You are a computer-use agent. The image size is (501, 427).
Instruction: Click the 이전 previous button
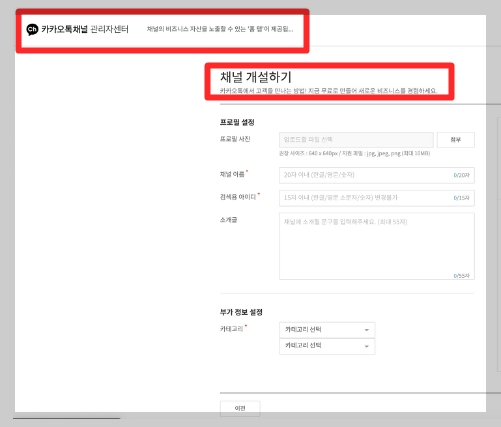coord(240,408)
